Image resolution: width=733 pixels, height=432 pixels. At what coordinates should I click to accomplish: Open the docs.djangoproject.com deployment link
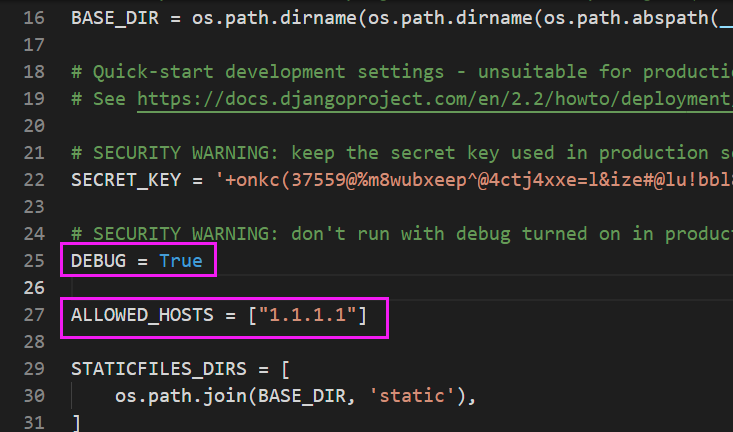point(435,99)
